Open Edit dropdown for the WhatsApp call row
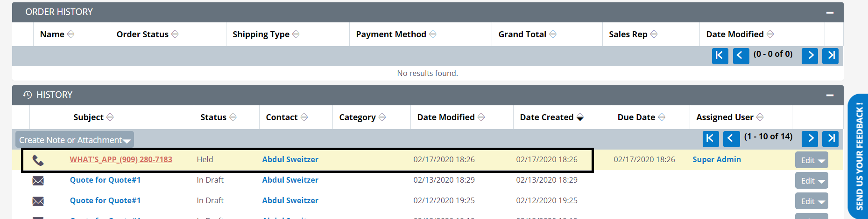The image size is (868, 219). 812,160
